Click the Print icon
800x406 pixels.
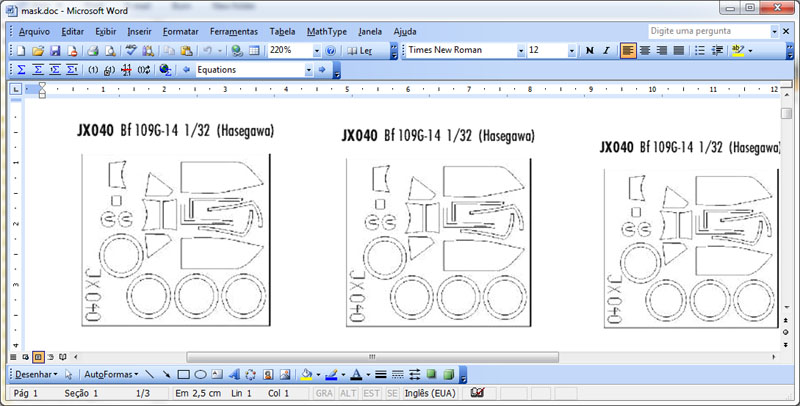[92, 50]
